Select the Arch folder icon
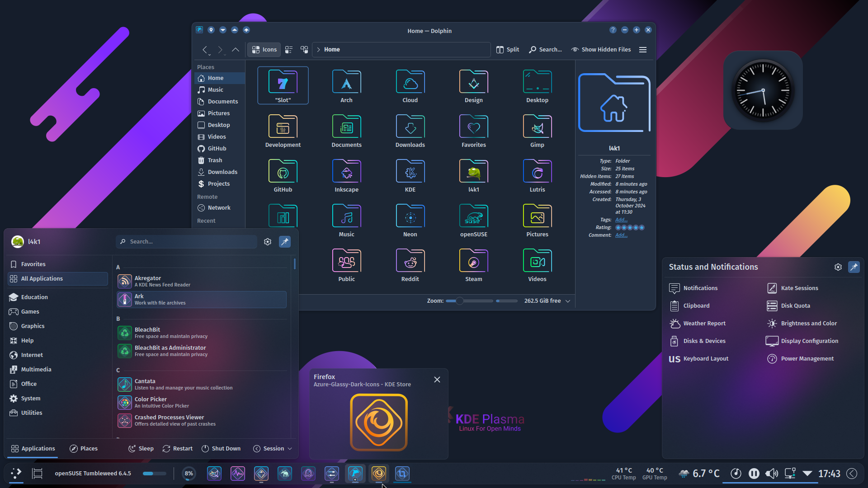 tap(346, 86)
